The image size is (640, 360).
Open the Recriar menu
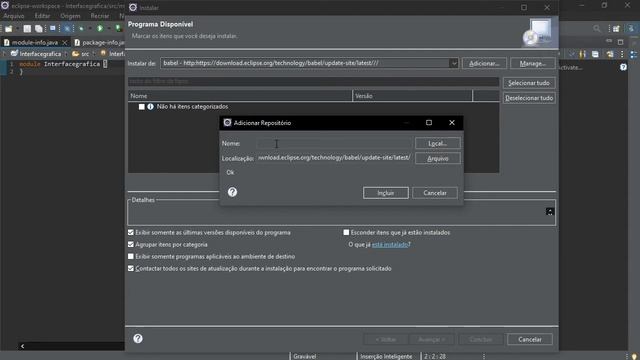click(100, 16)
